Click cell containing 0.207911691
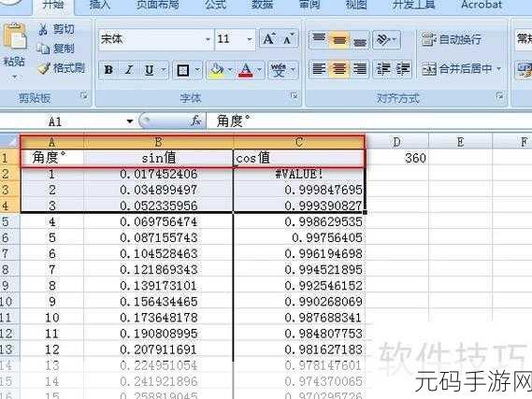The width and height of the screenshot is (532, 399). [158, 349]
